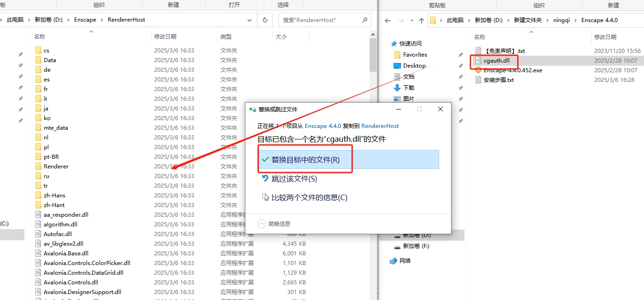Click the Autofac.dll file icon
Viewport: 644px width, 300px height.
39,234
